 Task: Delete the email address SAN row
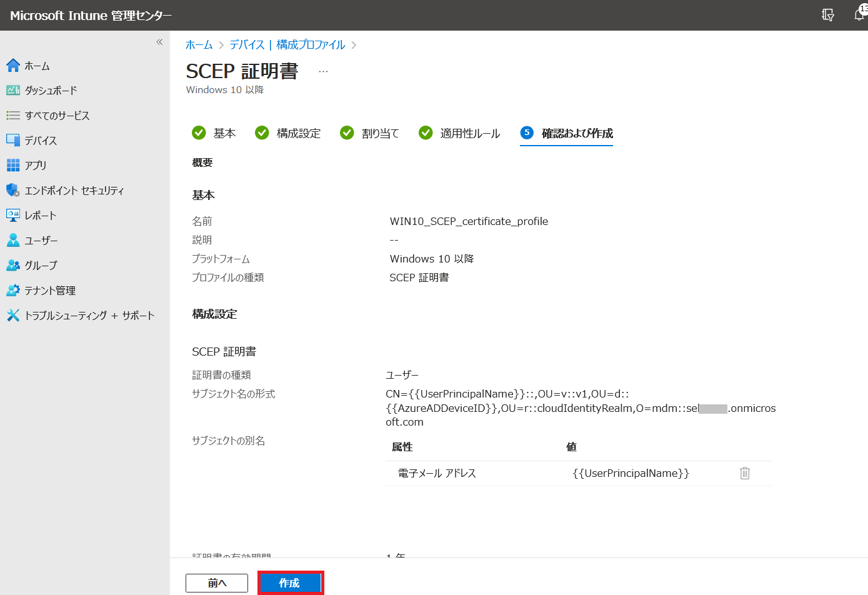click(745, 473)
